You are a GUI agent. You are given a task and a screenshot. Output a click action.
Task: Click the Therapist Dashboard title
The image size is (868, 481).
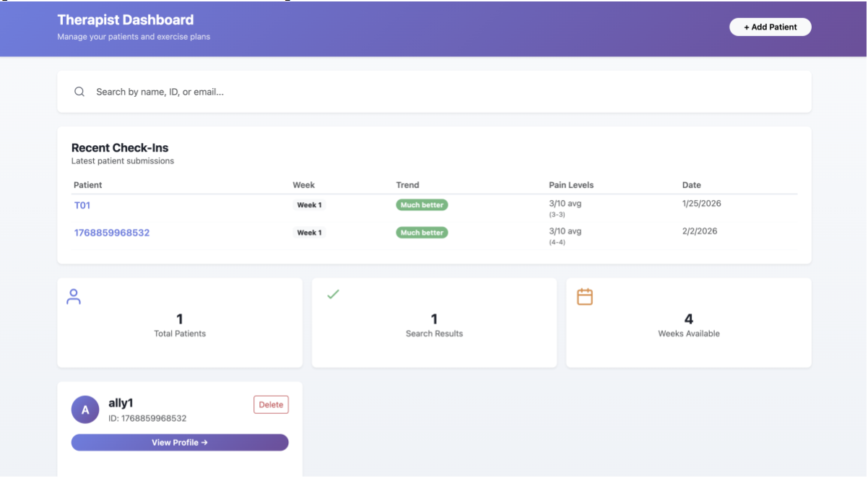[x=125, y=19]
